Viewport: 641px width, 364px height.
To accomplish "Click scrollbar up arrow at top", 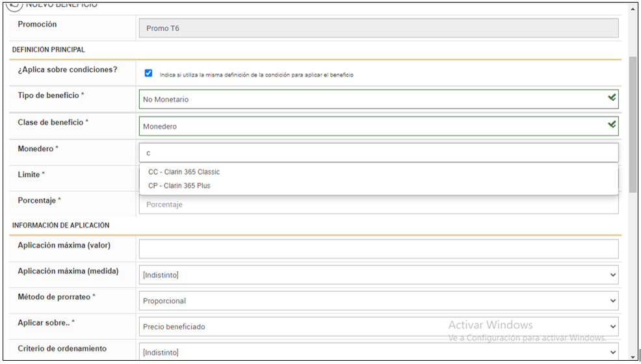I will tap(633, 10).
